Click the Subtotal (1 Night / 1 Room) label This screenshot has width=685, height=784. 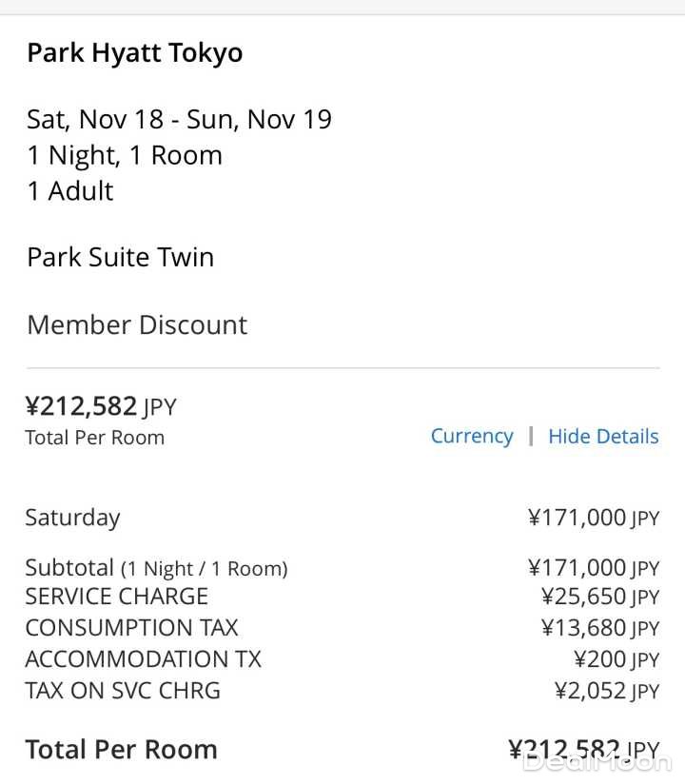156,568
